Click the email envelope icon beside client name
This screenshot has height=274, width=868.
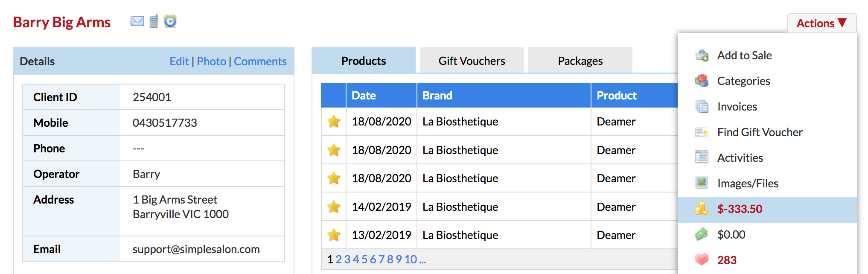pos(137,21)
